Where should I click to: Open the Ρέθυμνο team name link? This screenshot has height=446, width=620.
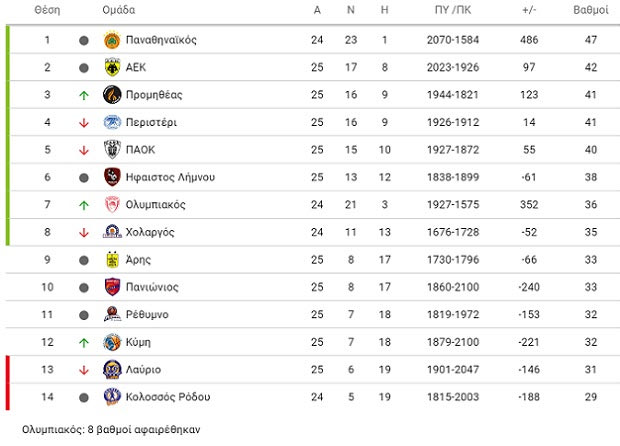point(147,315)
